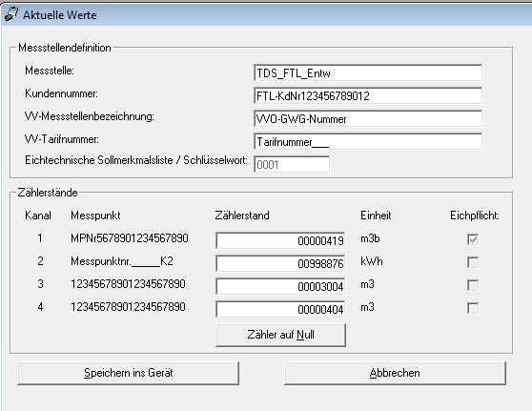The image size is (532, 411).
Task: Focus the Messstelle input field
Action: pos(368,73)
